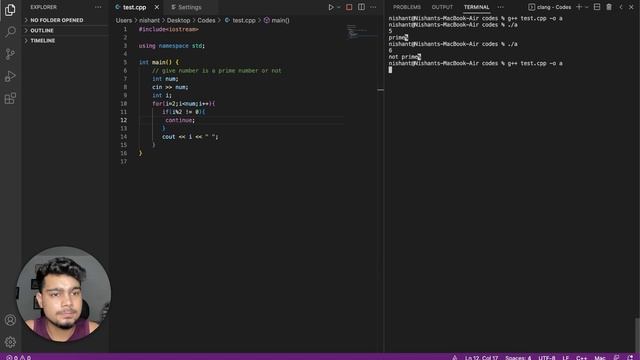Switch to the Output panel tab
Screen dimensions: 640x360
(x=442, y=7)
